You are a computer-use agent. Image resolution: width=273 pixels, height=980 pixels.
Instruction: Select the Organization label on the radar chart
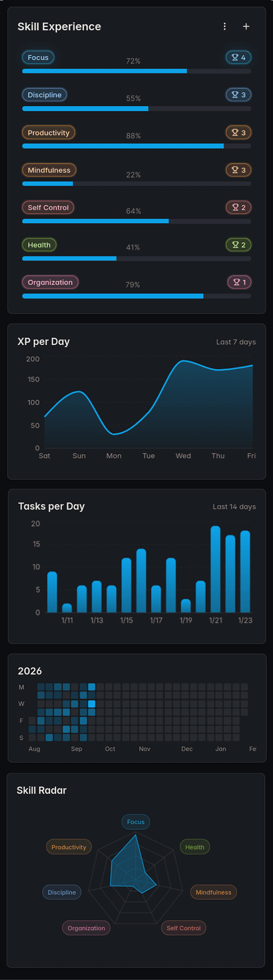point(86,928)
